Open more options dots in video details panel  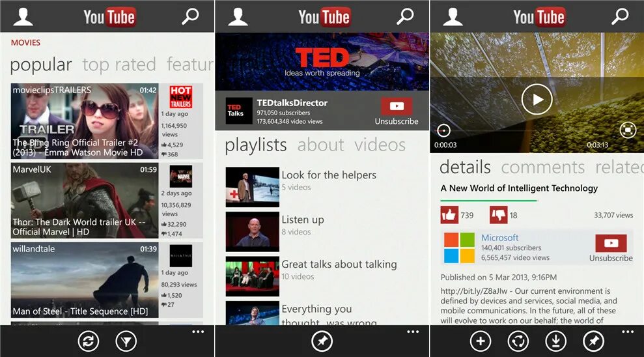pos(628,332)
